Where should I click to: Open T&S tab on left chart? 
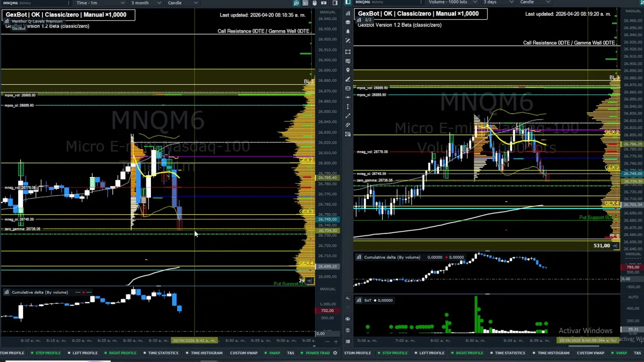tap(290, 353)
